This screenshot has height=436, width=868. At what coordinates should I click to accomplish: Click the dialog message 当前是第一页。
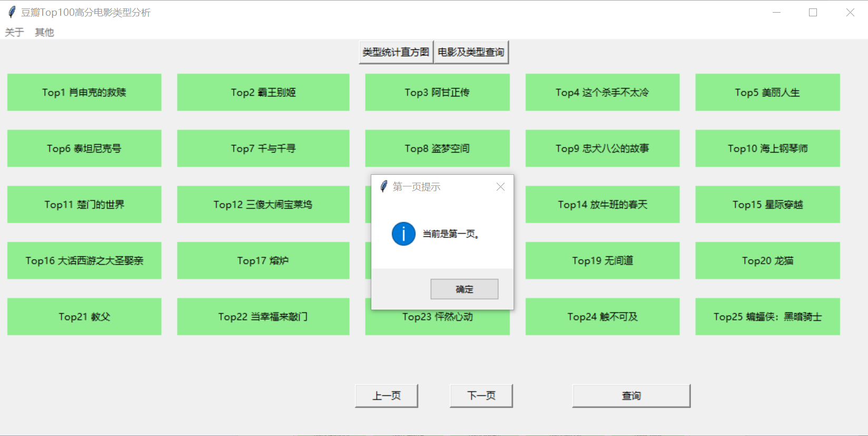451,234
